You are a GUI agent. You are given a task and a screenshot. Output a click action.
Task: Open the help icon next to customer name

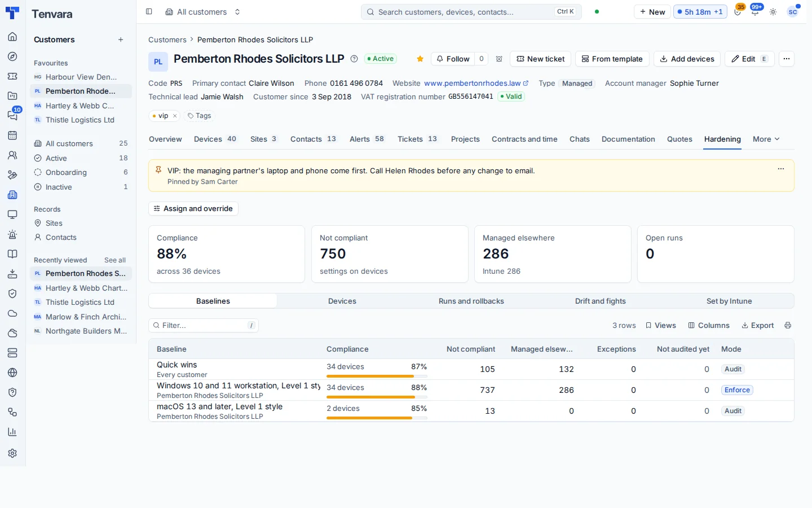tap(354, 59)
